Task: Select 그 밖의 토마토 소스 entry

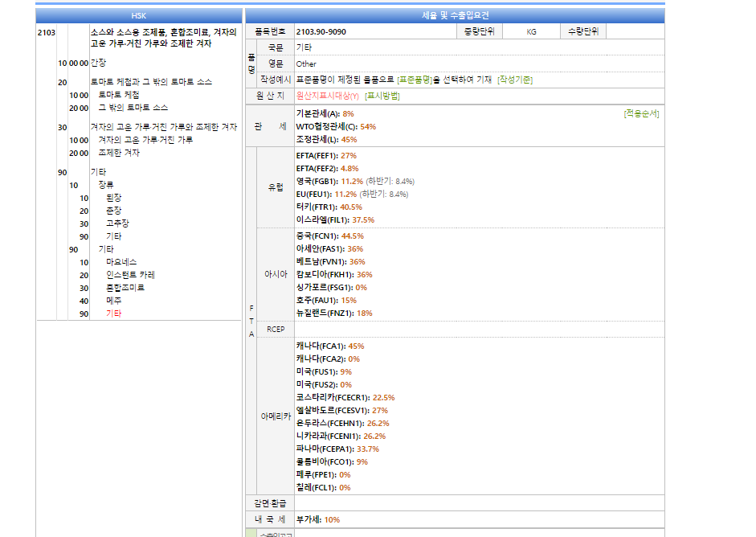Action: click(x=133, y=108)
